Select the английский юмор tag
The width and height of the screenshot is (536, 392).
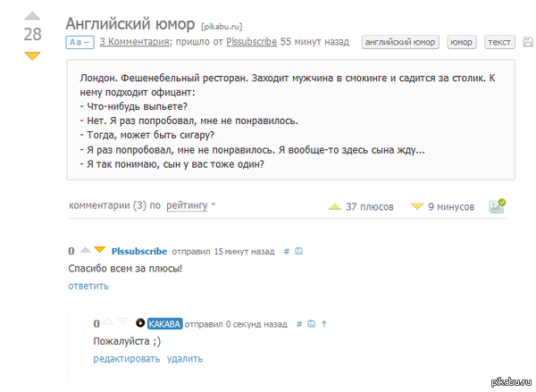(x=400, y=42)
